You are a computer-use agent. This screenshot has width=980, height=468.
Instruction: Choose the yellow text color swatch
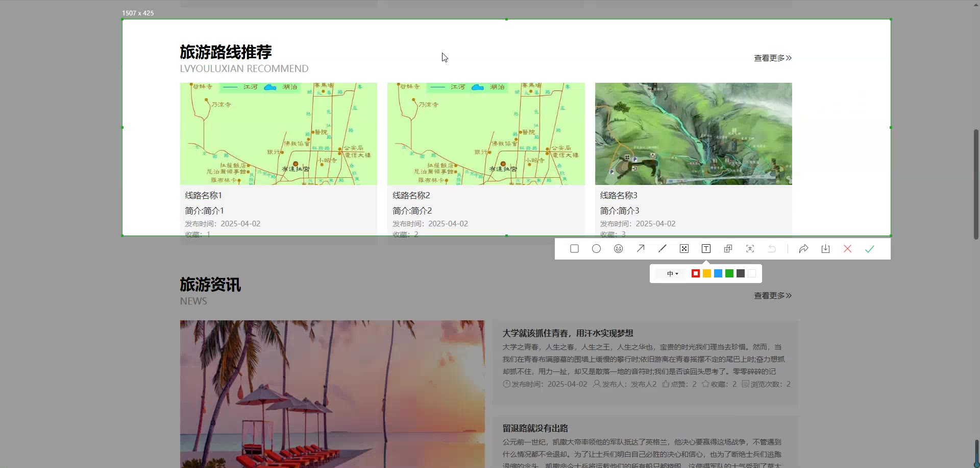(x=707, y=274)
